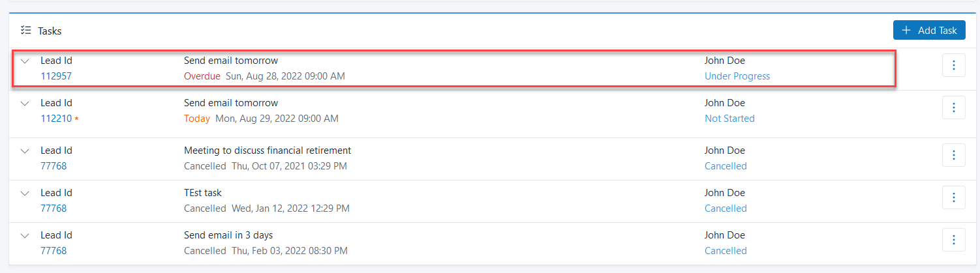This screenshot has width=980, height=273.
Task: Expand the task row for lead 112210
Action: point(25,104)
